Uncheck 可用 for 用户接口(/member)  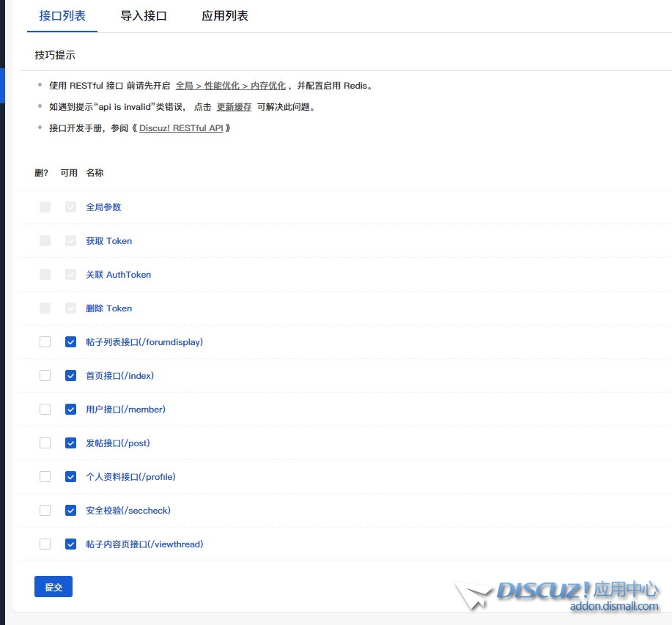point(70,410)
